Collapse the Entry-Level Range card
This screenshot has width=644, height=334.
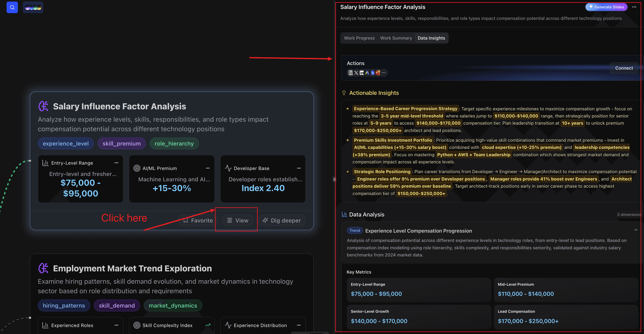(117, 163)
